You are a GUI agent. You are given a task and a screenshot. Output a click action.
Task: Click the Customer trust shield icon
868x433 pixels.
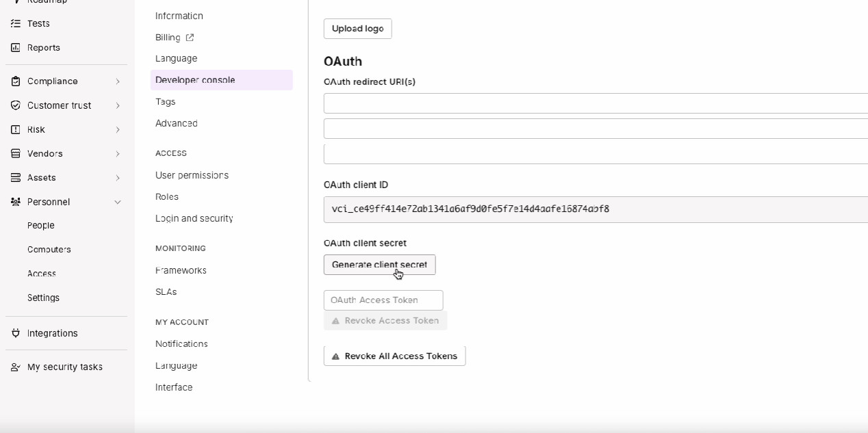[15, 105]
